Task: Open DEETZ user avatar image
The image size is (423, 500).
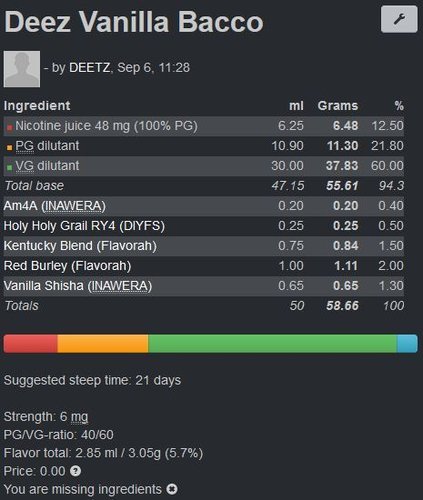Action: coord(22,69)
